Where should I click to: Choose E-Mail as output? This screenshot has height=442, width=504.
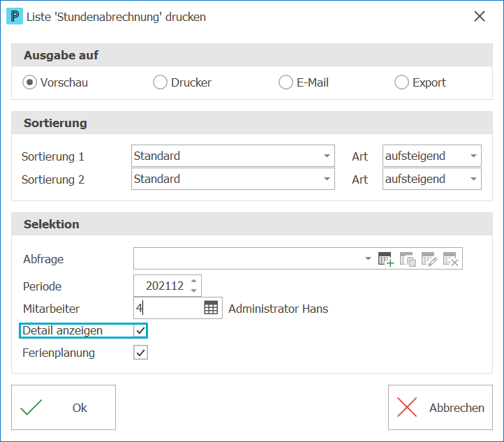coord(286,82)
